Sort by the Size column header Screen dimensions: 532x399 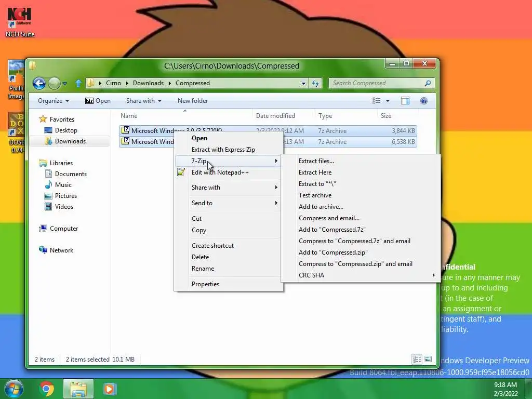coord(397,116)
